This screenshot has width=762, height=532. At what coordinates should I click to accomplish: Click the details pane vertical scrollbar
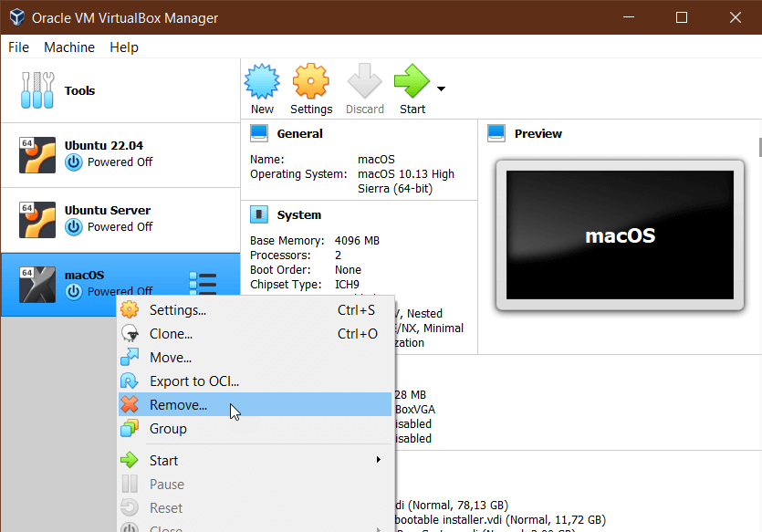coord(759,148)
